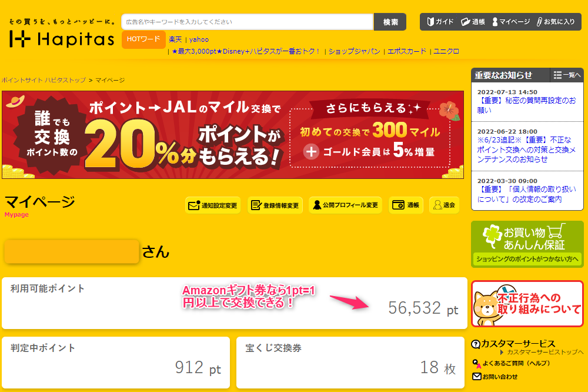Screen dimensions: 588x392
Task: Open 一覧へ list of important notices
Action: (x=567, y=75)
